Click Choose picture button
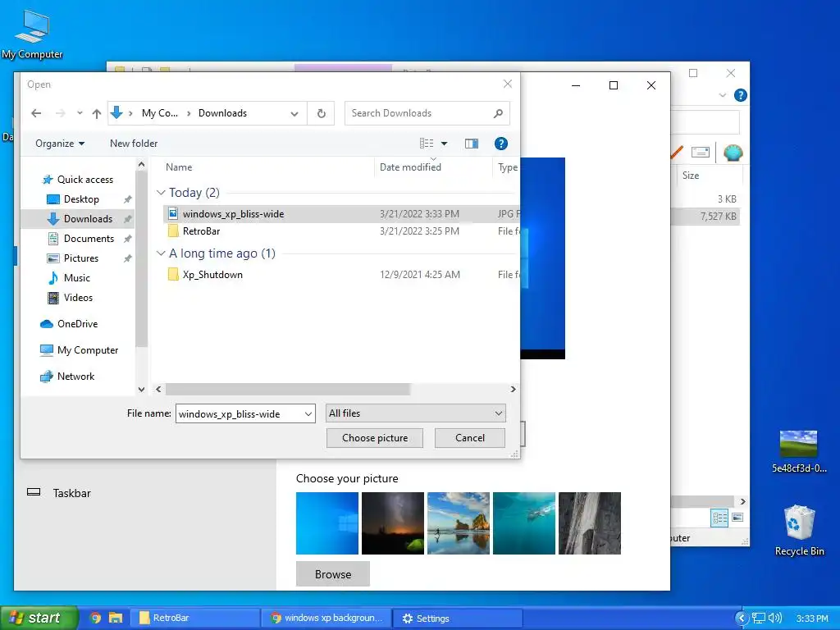The image size is (840, 630). (374, 438)
